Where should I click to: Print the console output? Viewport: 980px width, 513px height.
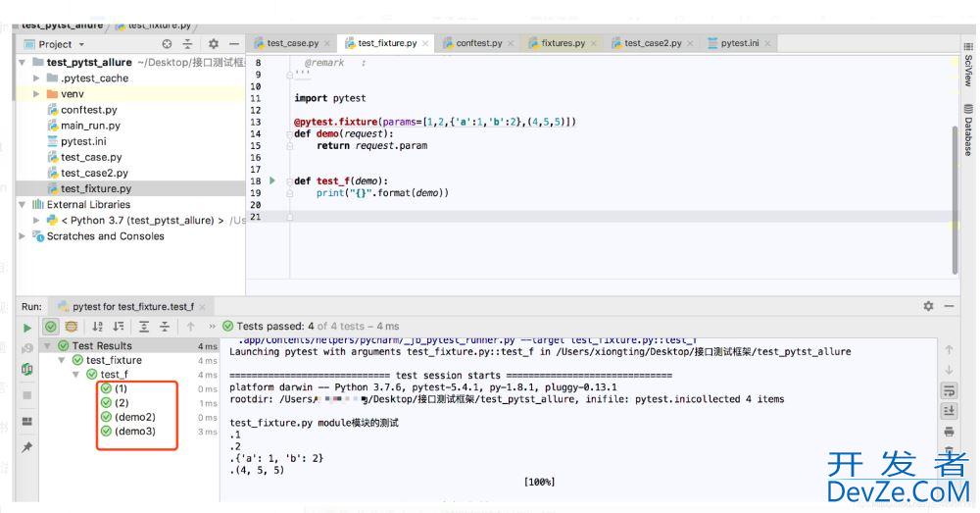coord(949,432)
